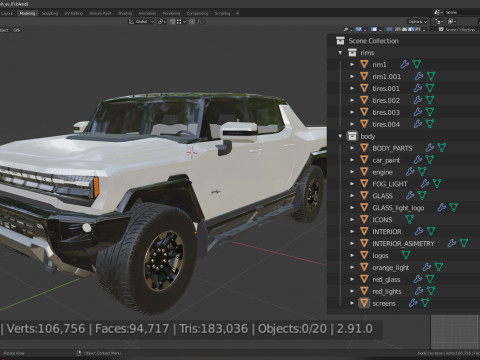Click the rims collection box icon
Image resolution: width=480 pixels, height=360 pixels.
[352, 53]
